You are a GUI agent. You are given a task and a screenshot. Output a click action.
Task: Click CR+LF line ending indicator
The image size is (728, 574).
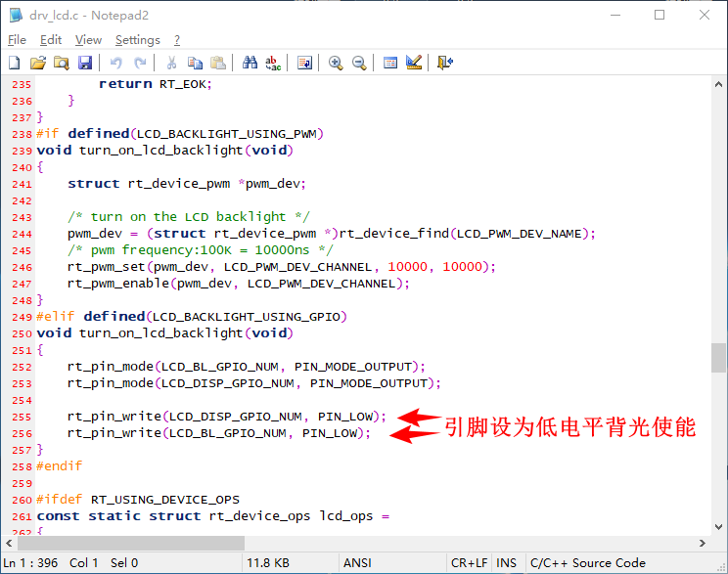(x=468, y=562)
